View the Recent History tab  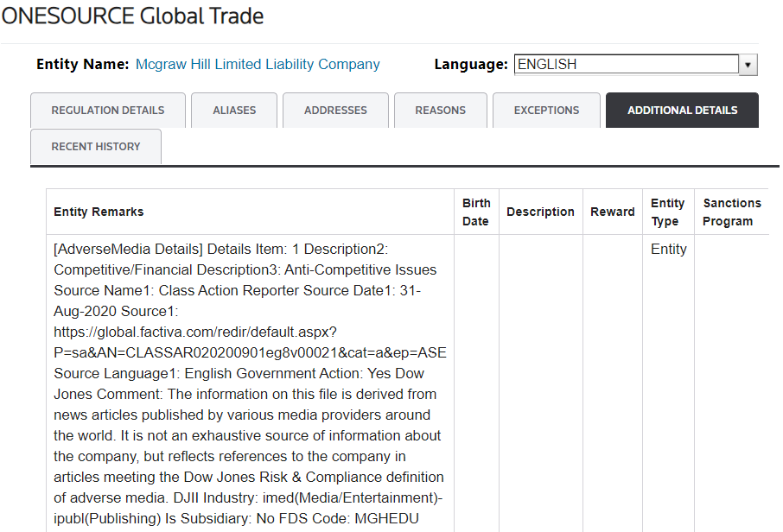[96, 147]
